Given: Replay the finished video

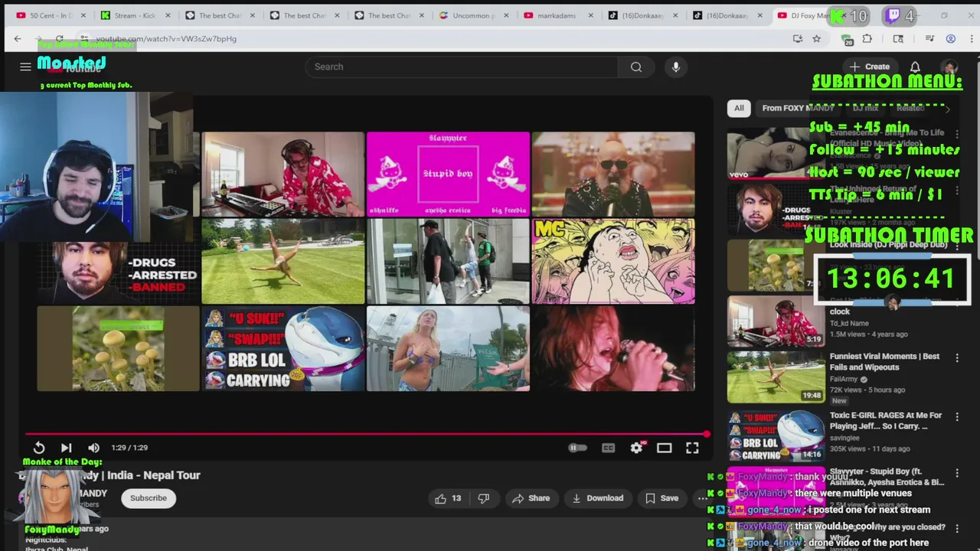Looking at the screenshot, I should (39, 448).
